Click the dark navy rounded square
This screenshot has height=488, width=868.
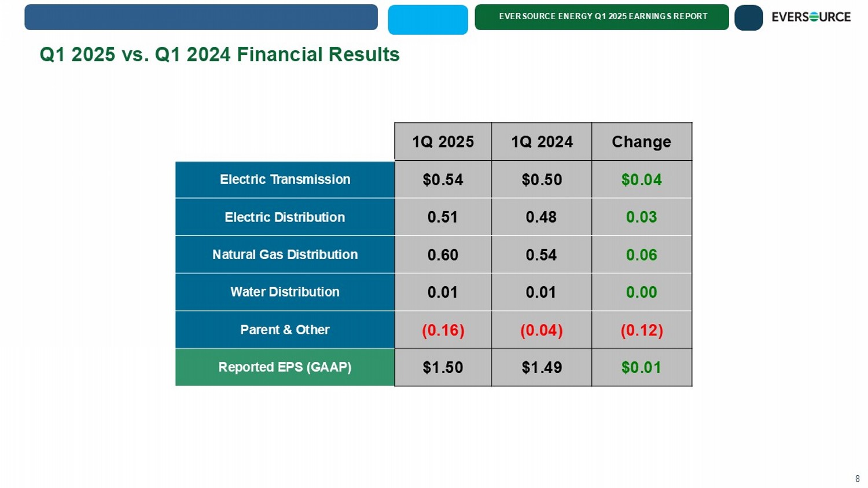748,18
